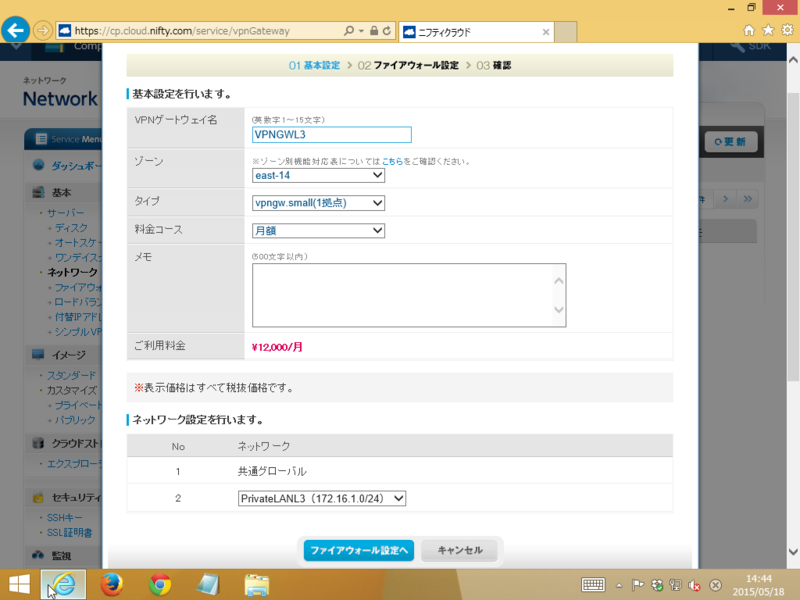Click the taskbar clock 14:44
Viewport: 800px width, 600px height.
coord(759,579)
